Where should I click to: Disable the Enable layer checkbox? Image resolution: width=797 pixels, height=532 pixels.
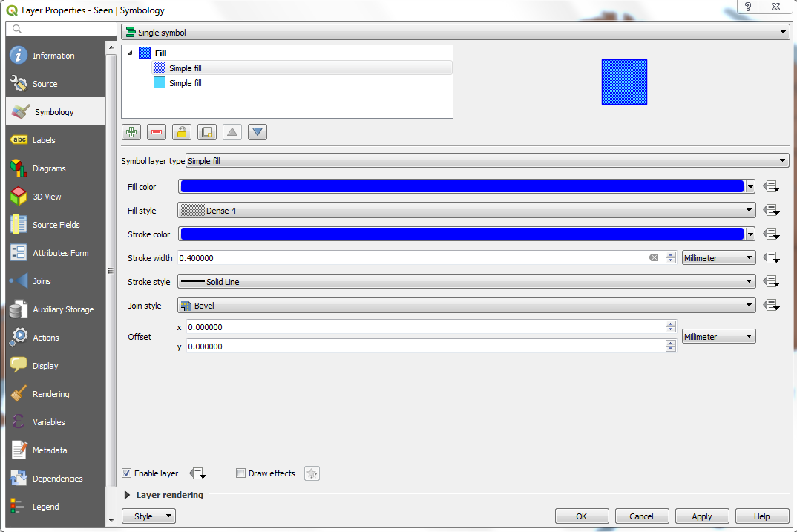coord(126,473)
